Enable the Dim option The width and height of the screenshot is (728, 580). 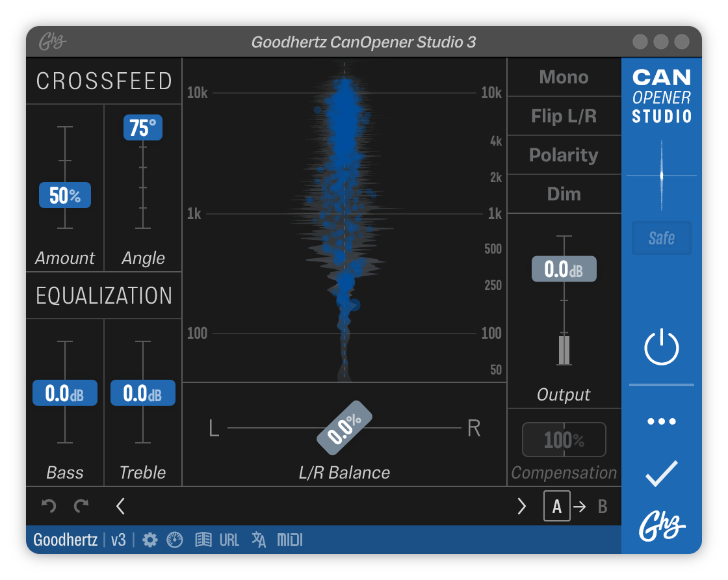(x=564, y=194)
